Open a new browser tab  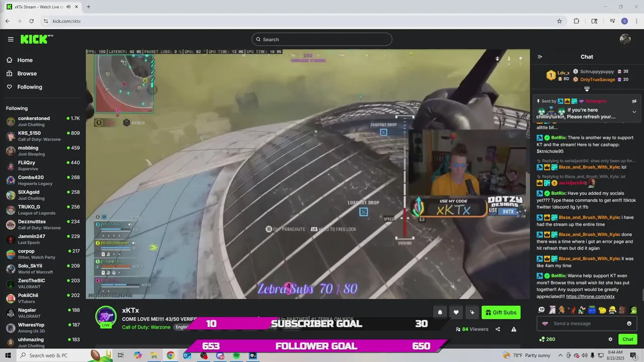[x=89, y=7]
